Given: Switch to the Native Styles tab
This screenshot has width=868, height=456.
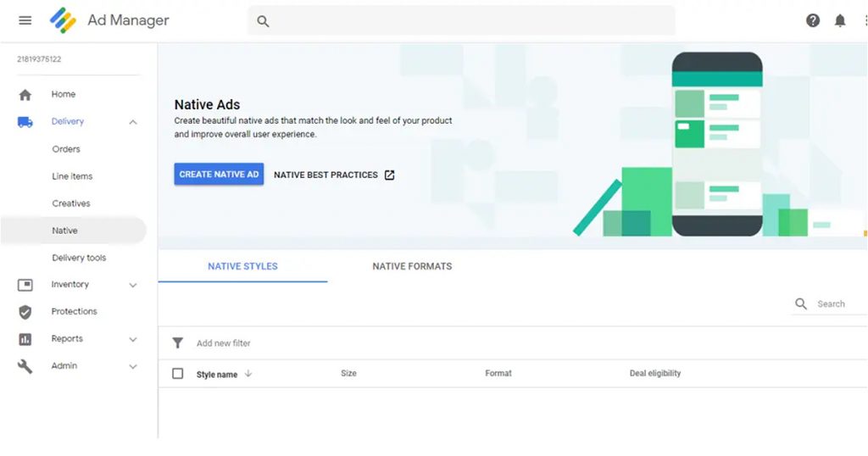Looking at the screenshot, I should click(x=242, y=266).
